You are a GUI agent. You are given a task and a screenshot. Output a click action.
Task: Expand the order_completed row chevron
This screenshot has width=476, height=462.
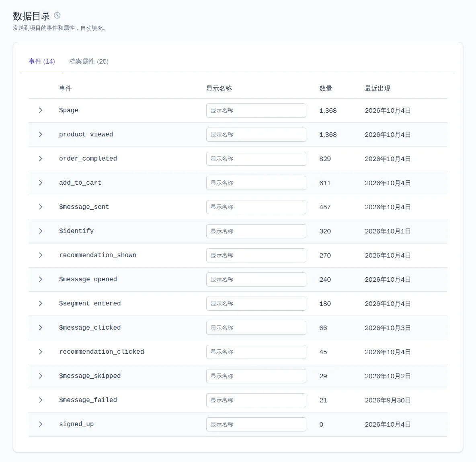(x=40, y=159)
